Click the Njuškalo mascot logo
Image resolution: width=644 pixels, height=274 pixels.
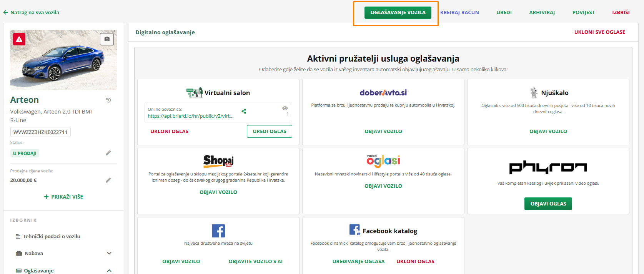pyautogui.click(x=534, y=93)
